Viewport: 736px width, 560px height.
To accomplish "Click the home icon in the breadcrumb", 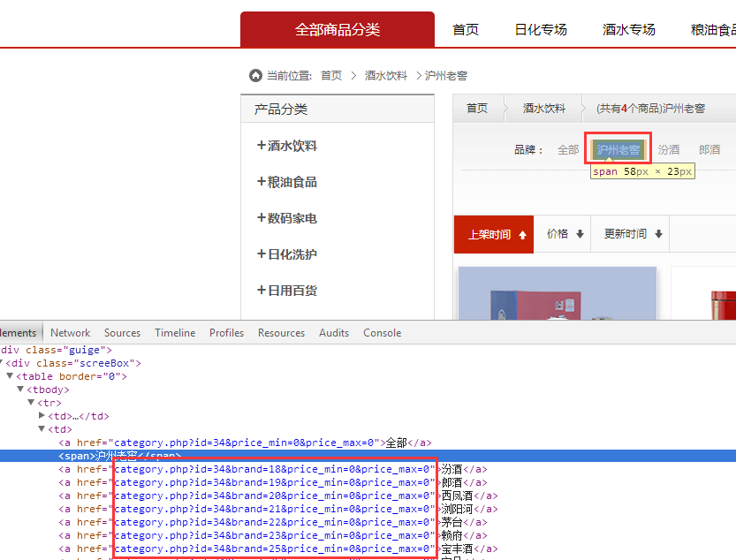I will (x=255, y=76).
